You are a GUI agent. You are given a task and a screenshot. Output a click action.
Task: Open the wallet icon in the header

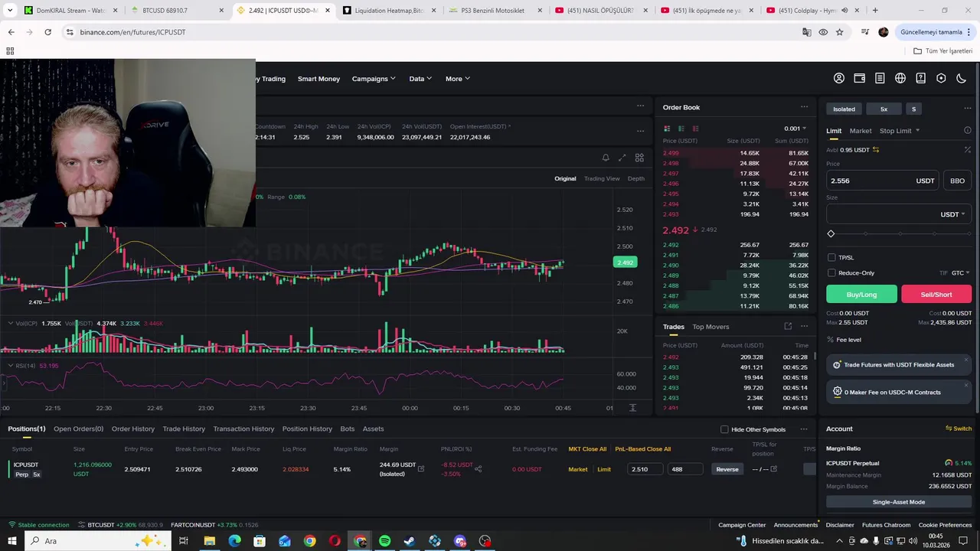pos(860,78)
